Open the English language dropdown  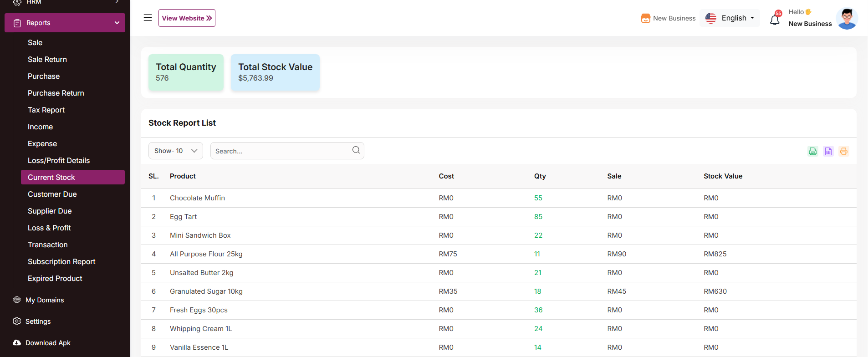(730, 18)
